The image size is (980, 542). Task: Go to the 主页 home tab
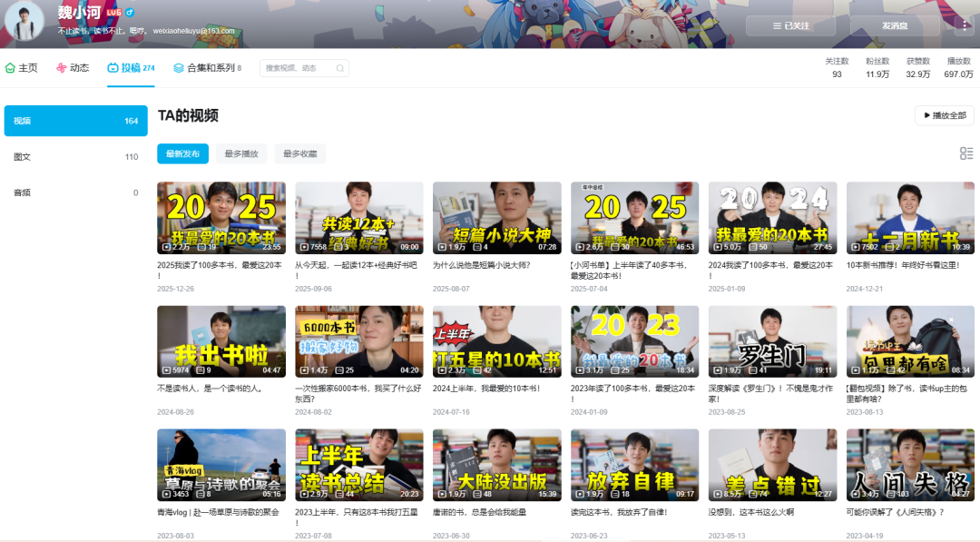22,68
